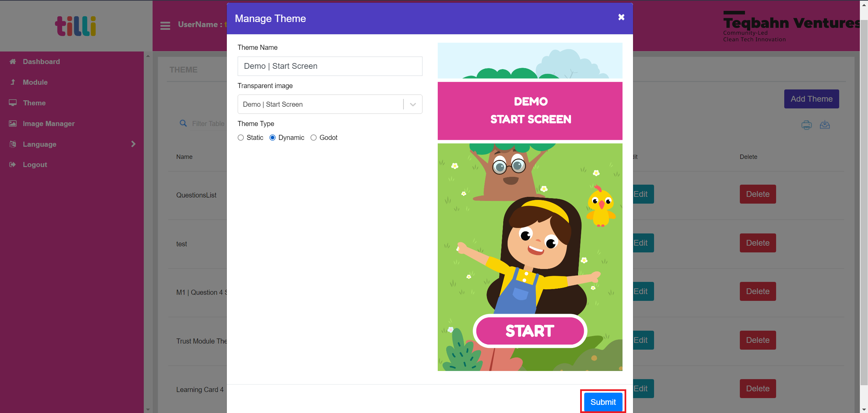Click the Dashboard menu item in sidebar
The height and width of the screenshot is (413, 868).
(41, 61)
